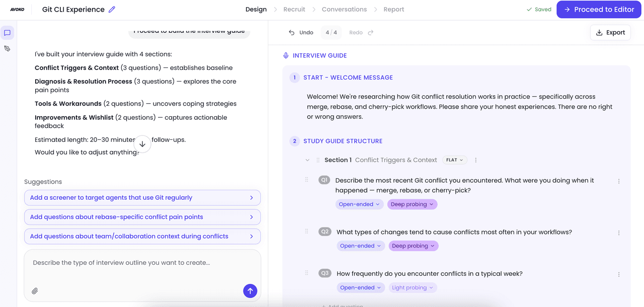Click the Proceed to Editor button
The image size is (644, 307).
[598, 9]
